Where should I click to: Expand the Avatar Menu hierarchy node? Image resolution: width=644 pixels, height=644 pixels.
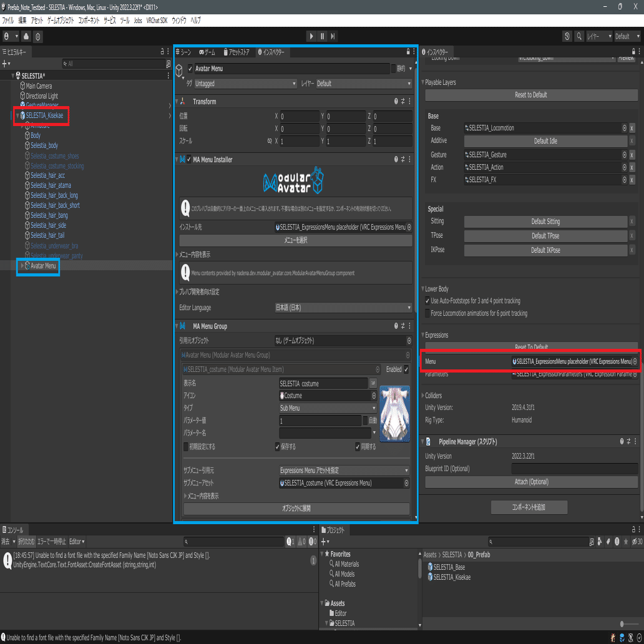coord(22,266)
